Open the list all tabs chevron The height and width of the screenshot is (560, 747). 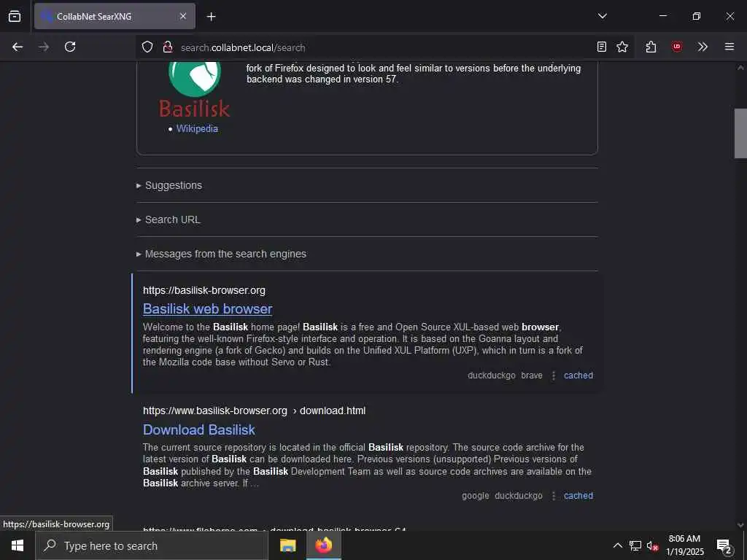point(602,16)
